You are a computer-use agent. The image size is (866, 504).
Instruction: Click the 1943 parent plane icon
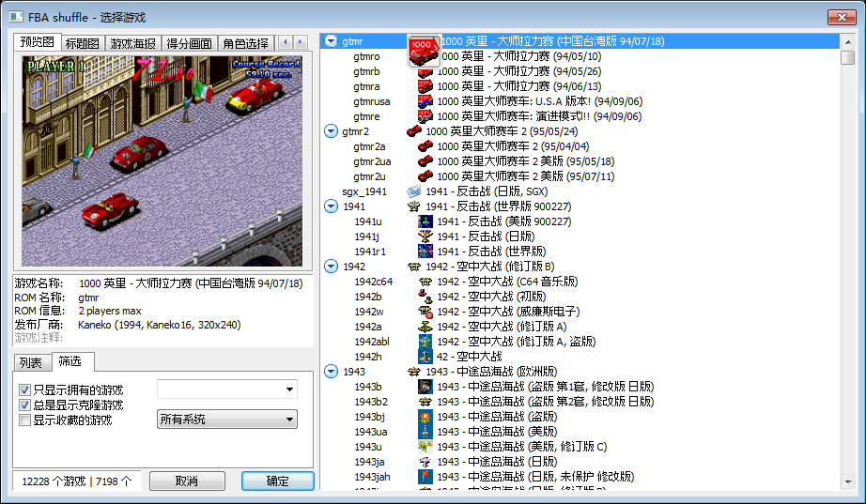tap(413, 372)
